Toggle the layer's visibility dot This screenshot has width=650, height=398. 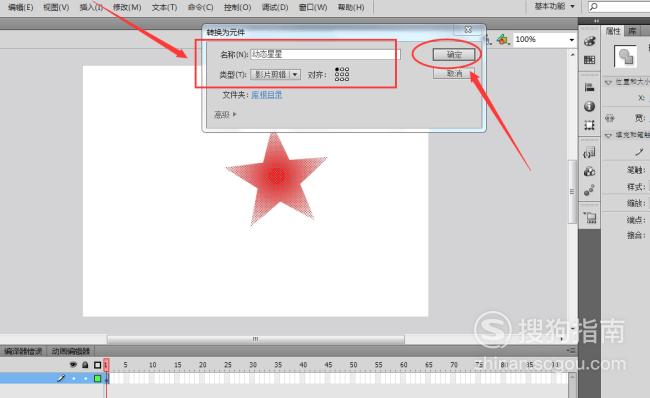point(74,378)
